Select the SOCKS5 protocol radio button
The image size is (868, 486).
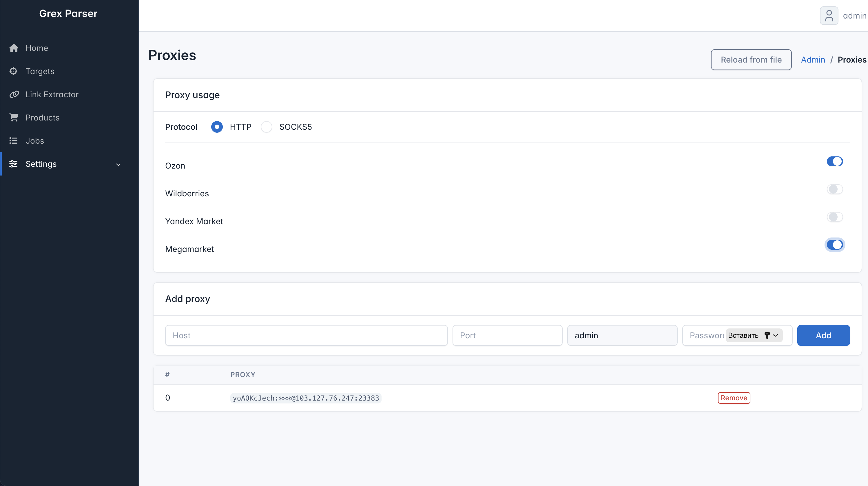point(267,127)
